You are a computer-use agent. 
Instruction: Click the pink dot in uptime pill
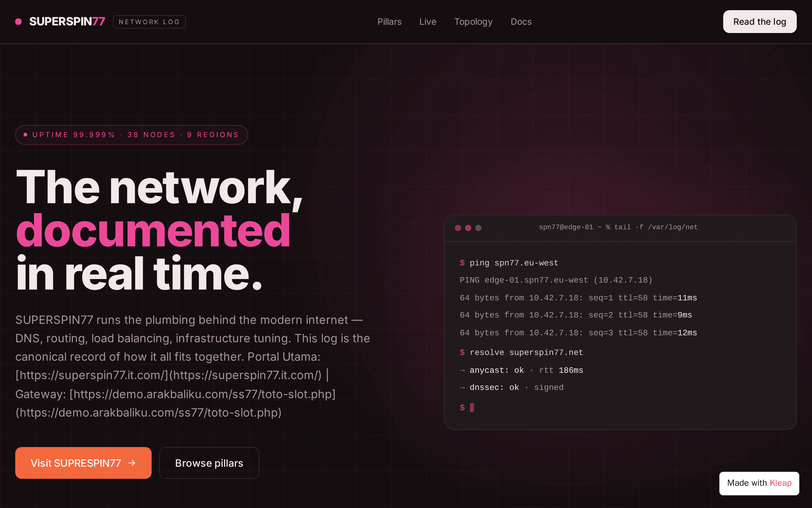pyautogui.click(x=25, y=135)
